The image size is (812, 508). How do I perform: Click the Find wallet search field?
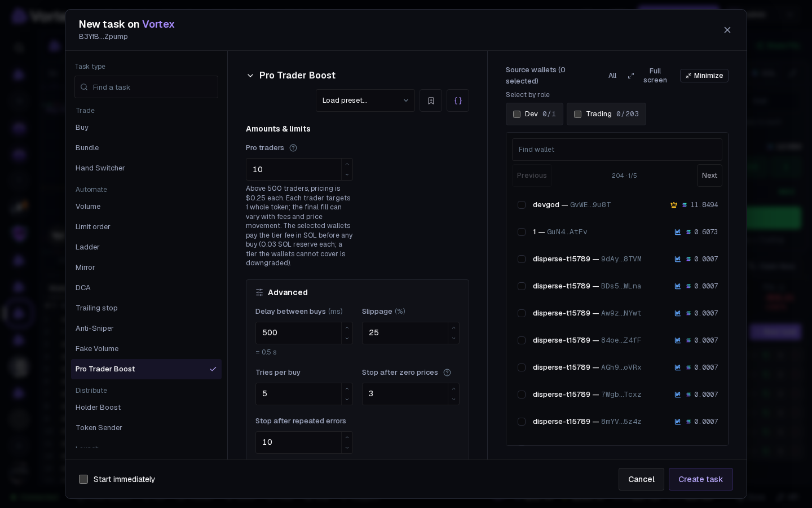[617, 150]
